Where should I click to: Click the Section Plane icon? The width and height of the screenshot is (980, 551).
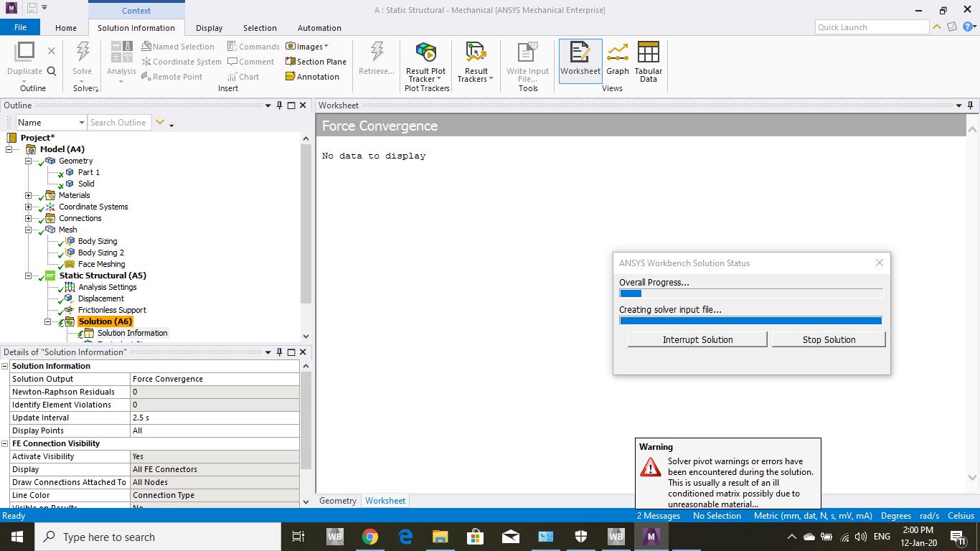316,62
